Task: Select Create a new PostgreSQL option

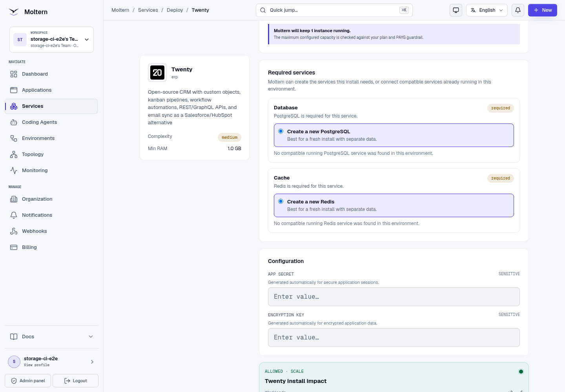Action: pos(394,135)
